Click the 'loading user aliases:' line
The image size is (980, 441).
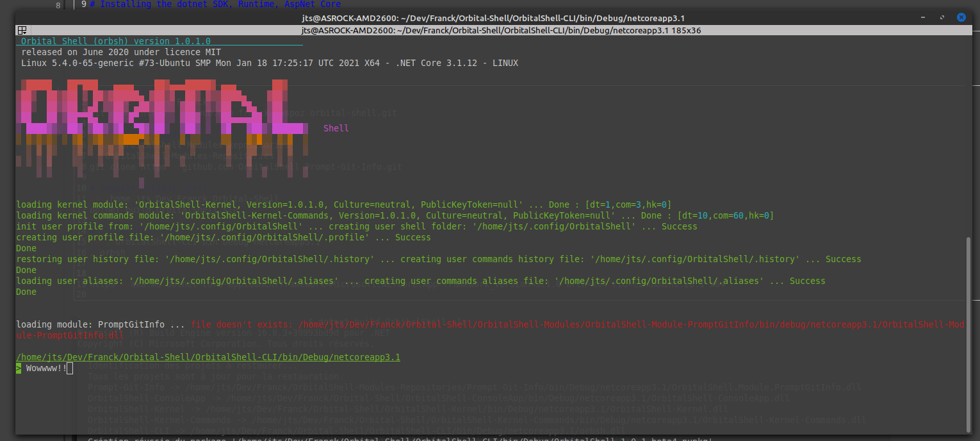tap(421, 281)
